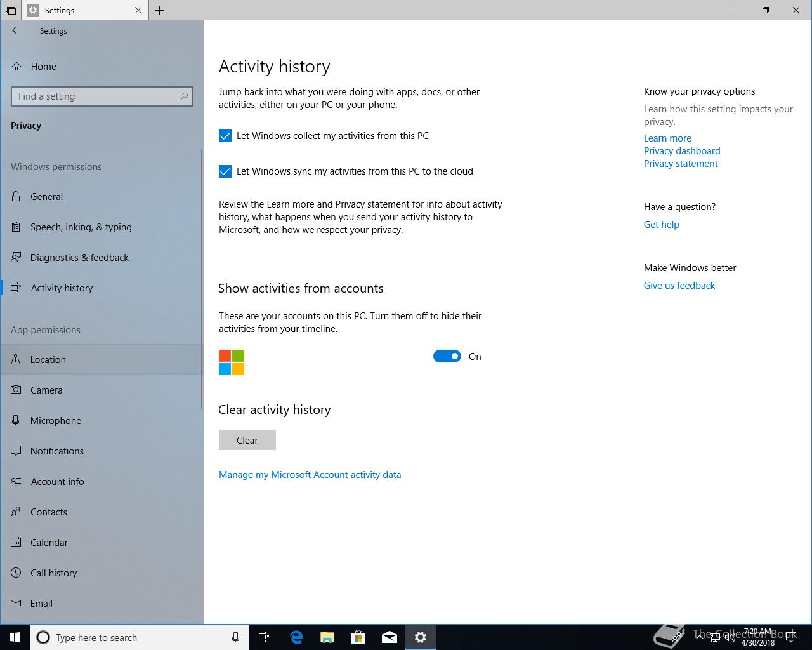Click the Find a setting search box
The height and width of the screenshot is (650, 812).
[x=101, y=96]
